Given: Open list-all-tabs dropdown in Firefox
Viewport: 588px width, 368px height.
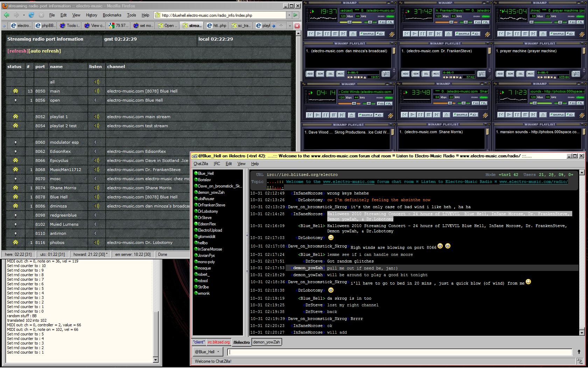Looking at the screenshot, I should (x=289, y=26).
